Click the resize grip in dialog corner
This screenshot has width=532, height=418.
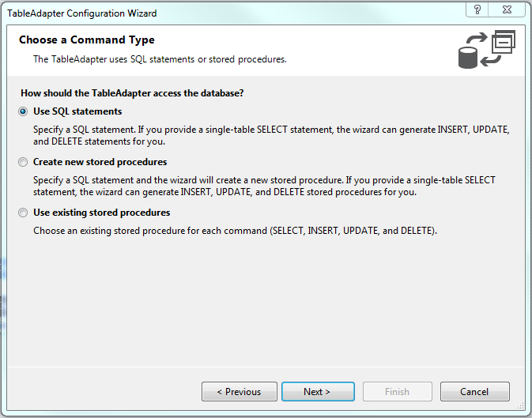pyautogui.click(x=520, y=405)
